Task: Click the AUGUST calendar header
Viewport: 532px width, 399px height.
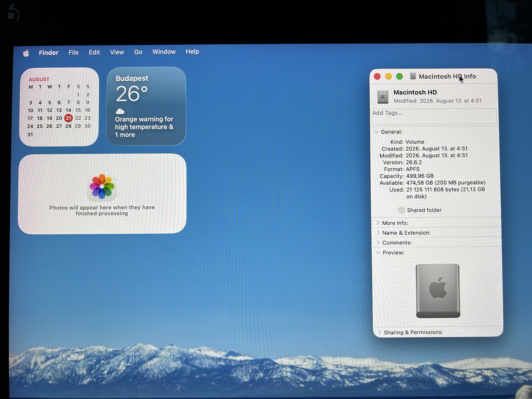Action: (x=39, y=79)
